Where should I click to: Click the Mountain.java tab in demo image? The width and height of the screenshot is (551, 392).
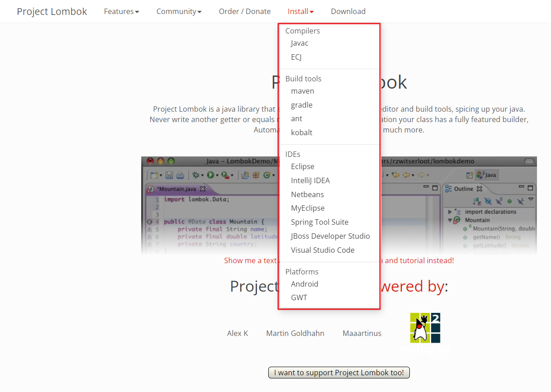point(177,189)
